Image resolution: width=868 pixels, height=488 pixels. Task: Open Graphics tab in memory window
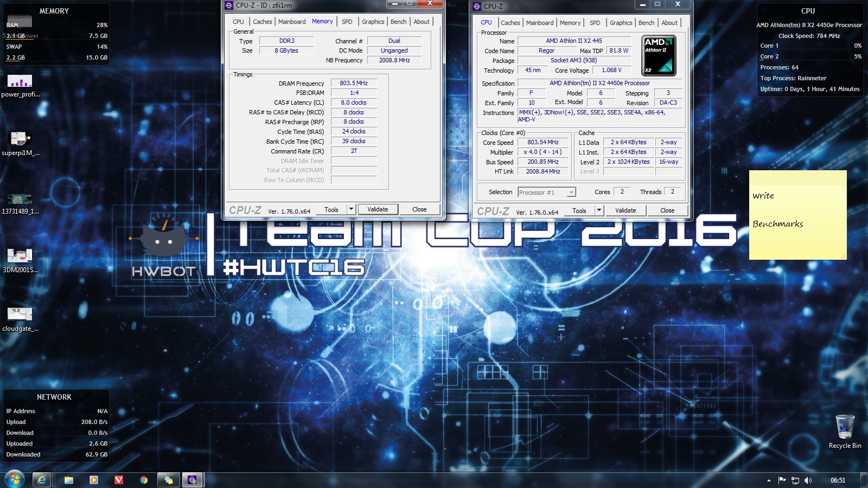pos(373,22)
